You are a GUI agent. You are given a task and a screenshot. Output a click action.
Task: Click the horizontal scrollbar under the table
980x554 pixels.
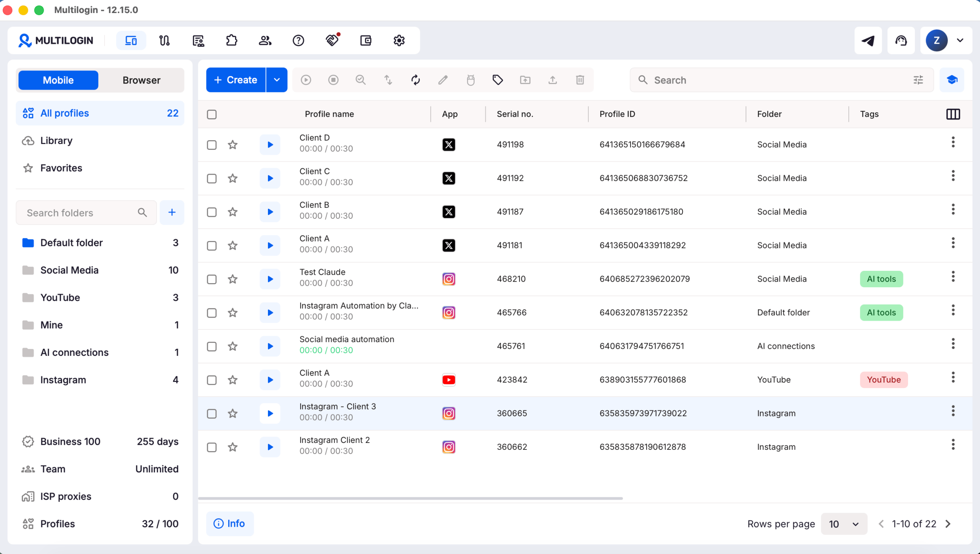[x=410, y=498]
